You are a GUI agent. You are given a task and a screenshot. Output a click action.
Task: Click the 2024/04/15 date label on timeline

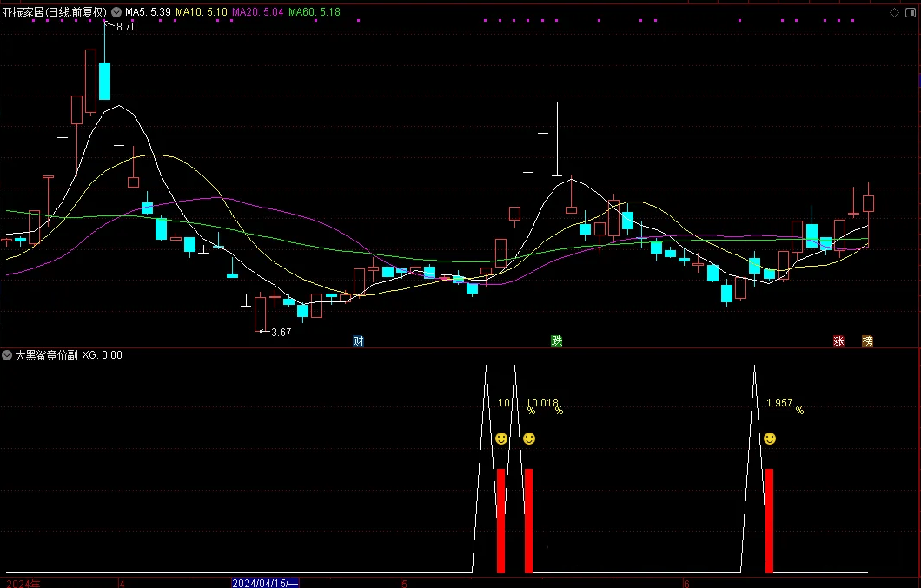point(265,582)
